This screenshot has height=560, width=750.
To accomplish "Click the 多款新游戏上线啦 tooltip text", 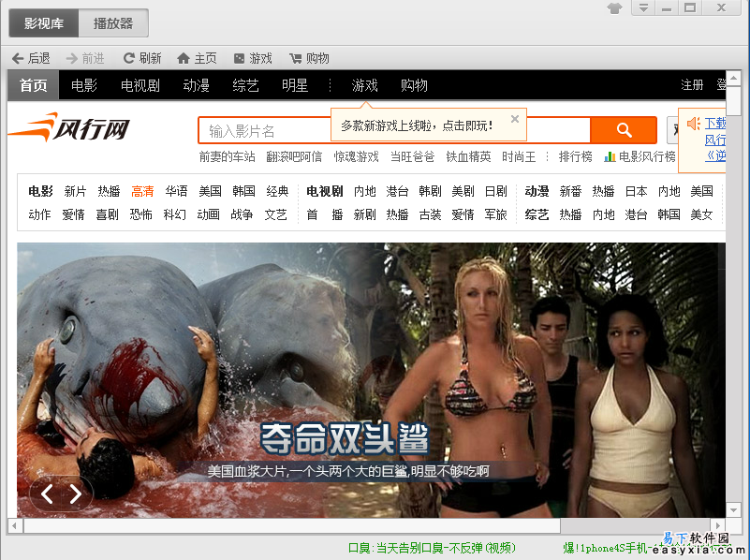I will [417, 125].
